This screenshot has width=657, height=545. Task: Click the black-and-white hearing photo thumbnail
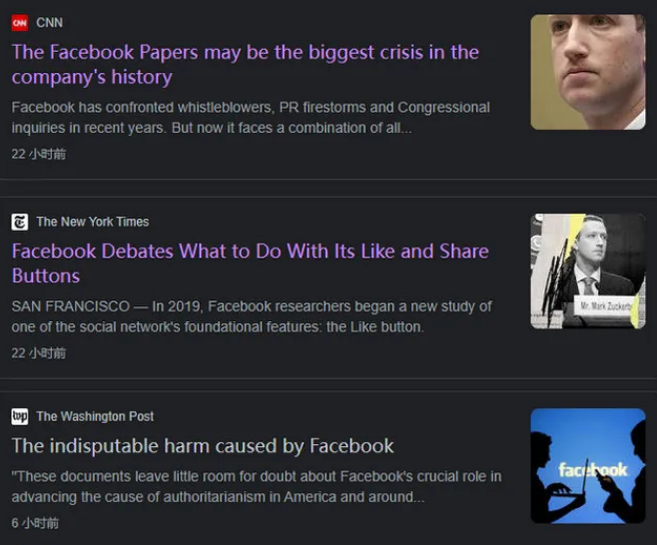pyautogui.click(x=588, y=271)
